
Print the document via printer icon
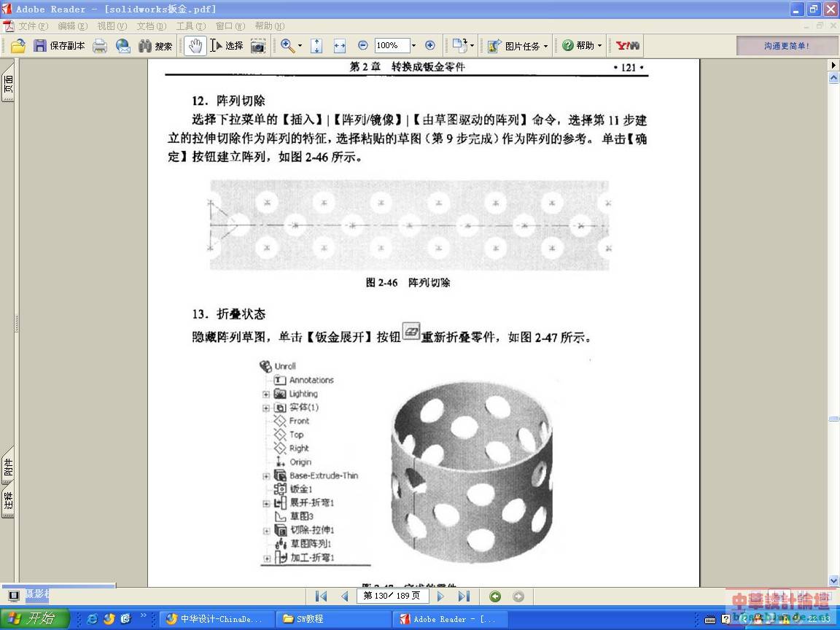tap(100, 46)
